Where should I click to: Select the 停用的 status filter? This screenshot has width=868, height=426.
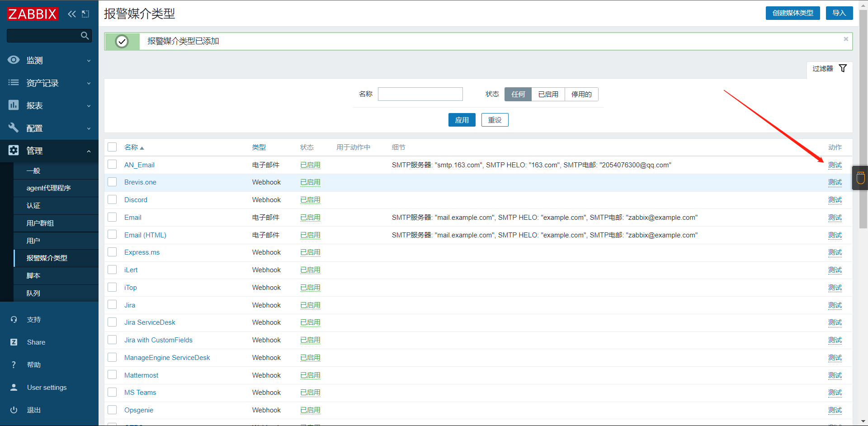coord(581,94)
